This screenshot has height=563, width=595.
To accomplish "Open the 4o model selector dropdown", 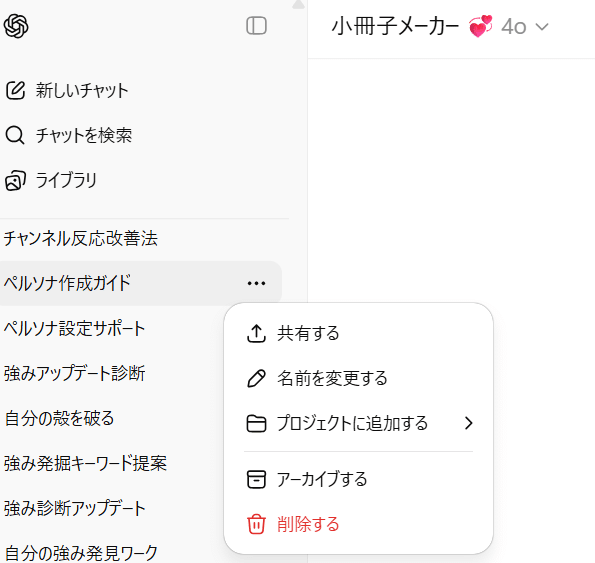I will click(524, 27).
